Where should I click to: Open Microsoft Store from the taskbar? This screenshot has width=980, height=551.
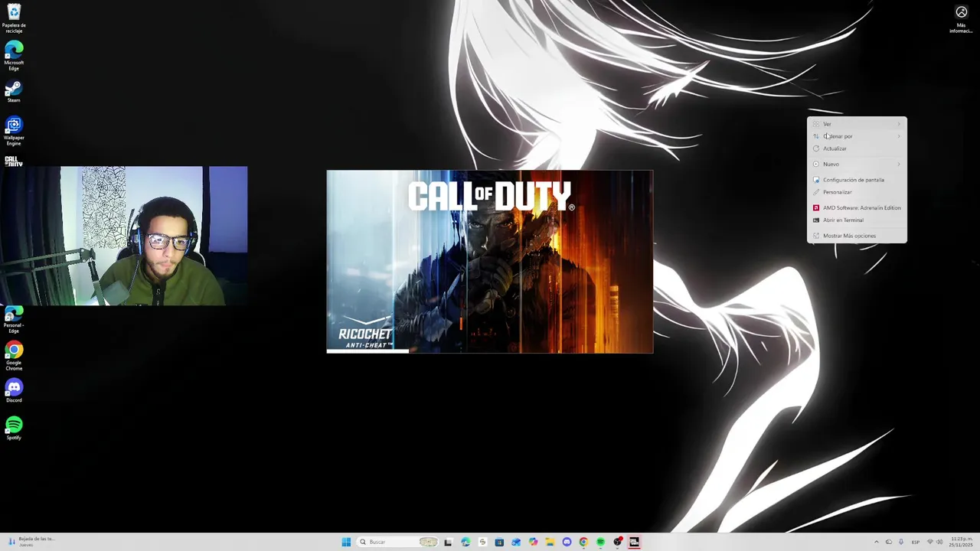point(499,542)
